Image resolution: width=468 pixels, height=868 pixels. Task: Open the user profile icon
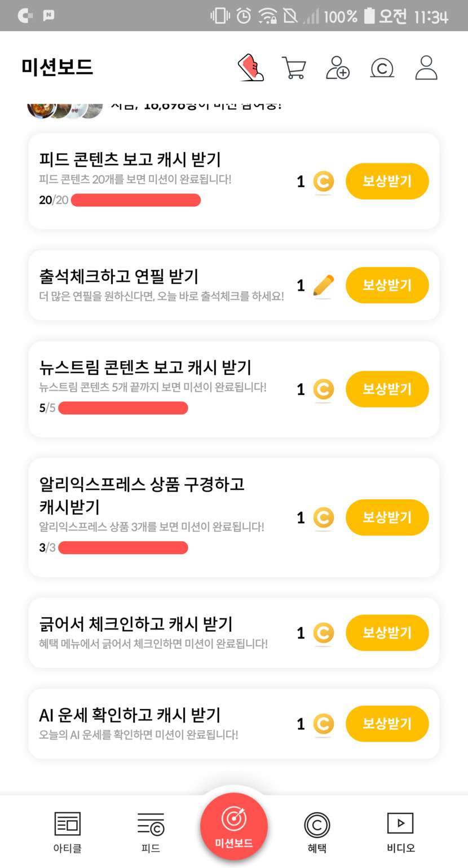(426, 68)
